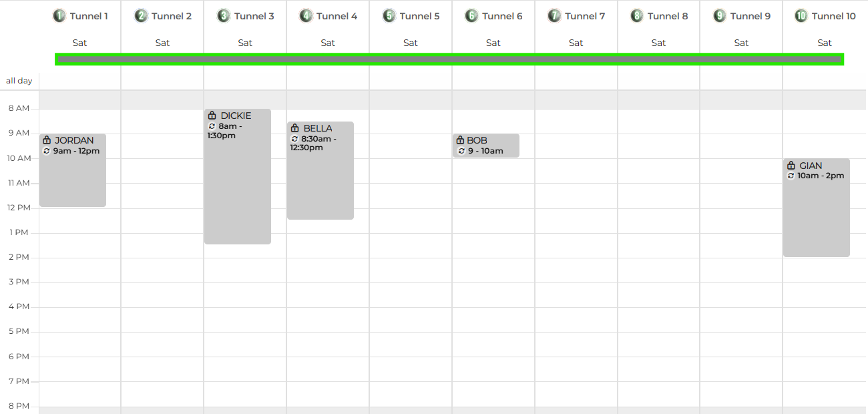868x414 pixels.
Task: Click the lock icon on DICKIE booking
Action: click(x=212, y=116)
